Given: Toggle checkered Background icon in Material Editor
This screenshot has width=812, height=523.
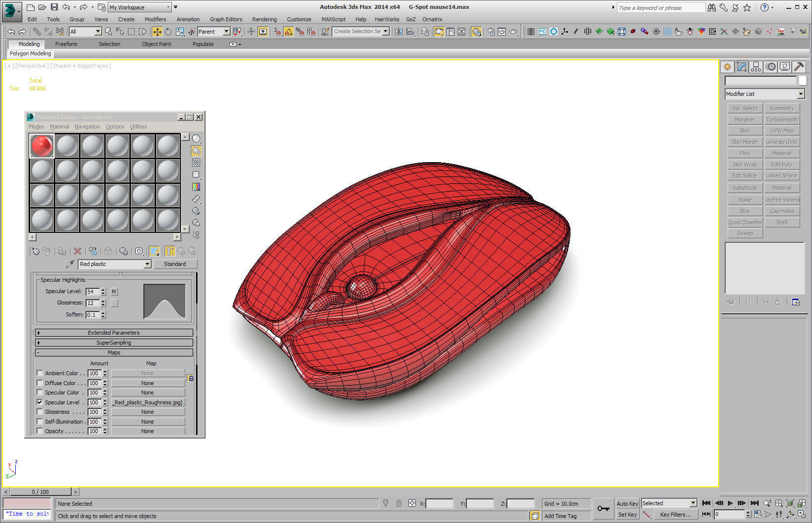Looking at the screenshot, I should 196,163.
